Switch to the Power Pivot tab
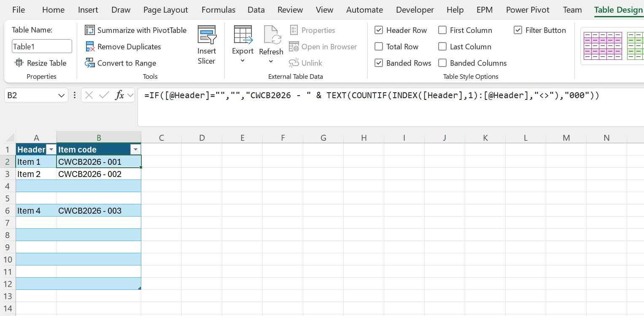This screenshot has height=316, width=644. pyautogui.click(x=528, y=10)
